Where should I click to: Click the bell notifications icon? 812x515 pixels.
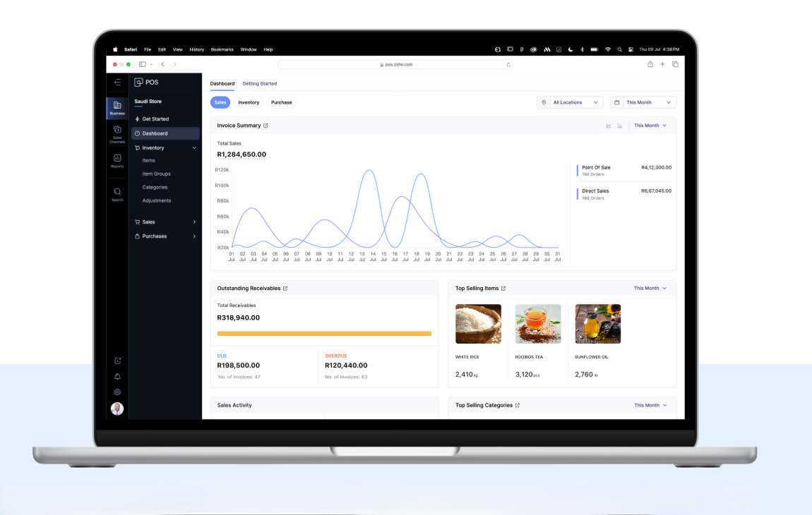click(x=117, y=376)
